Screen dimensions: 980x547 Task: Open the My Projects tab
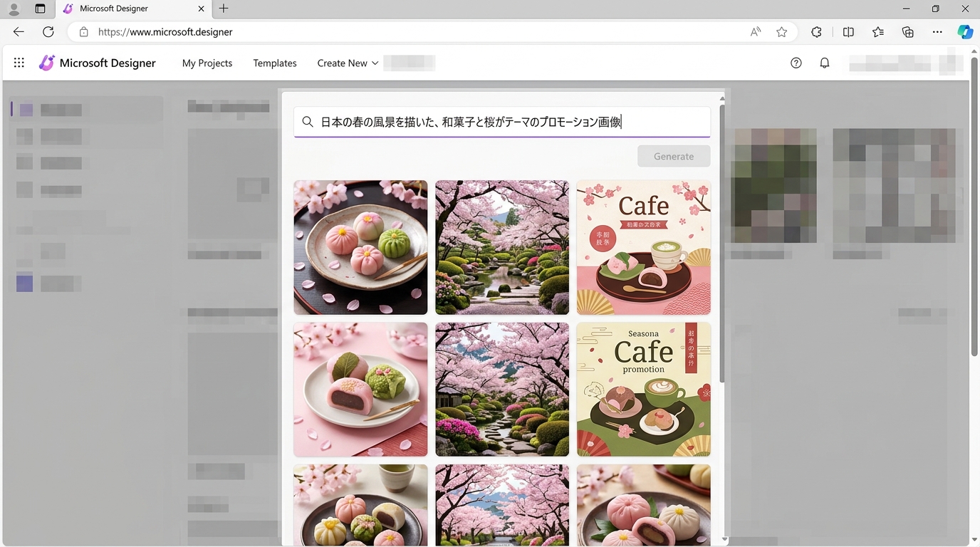coord(207,63)
